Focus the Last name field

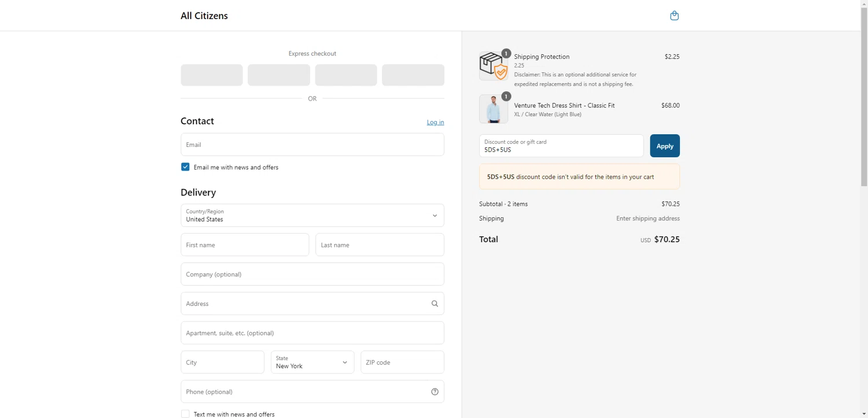point(380,245)
